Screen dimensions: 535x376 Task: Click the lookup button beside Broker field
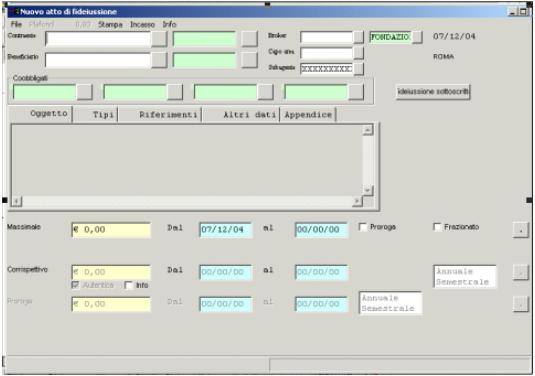[x=359, y=37]
